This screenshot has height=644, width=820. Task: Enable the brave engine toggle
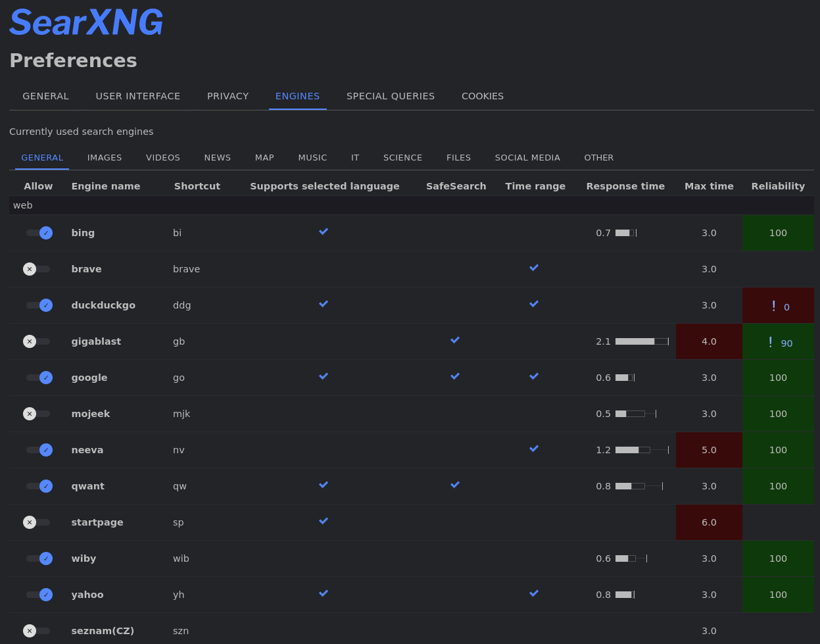pyautogui.click(x=36, y=269)
